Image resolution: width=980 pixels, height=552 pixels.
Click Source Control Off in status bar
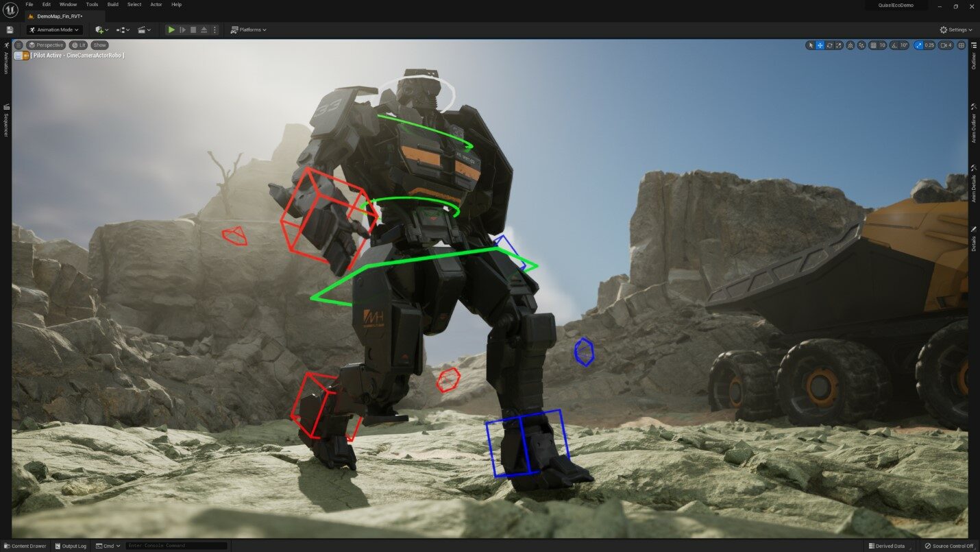click(954, 546)
